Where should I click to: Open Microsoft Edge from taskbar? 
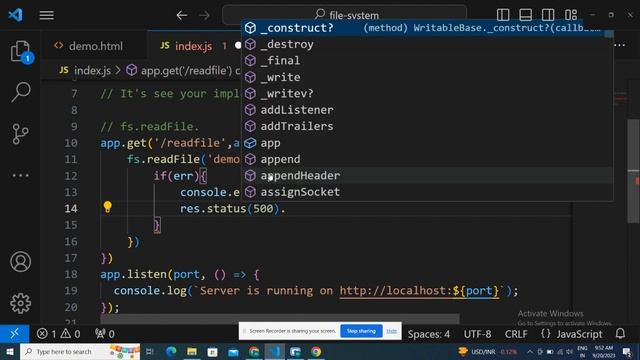point(171,351)
